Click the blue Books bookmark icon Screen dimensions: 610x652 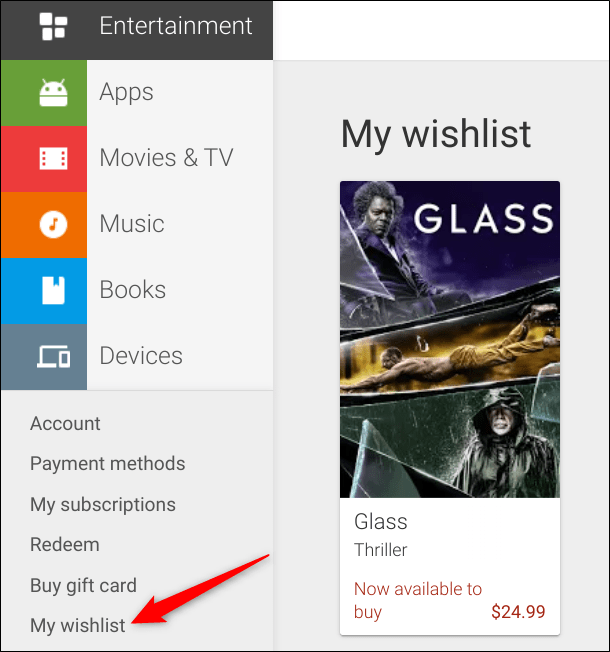pyautogui.click(x=53, y=290)
